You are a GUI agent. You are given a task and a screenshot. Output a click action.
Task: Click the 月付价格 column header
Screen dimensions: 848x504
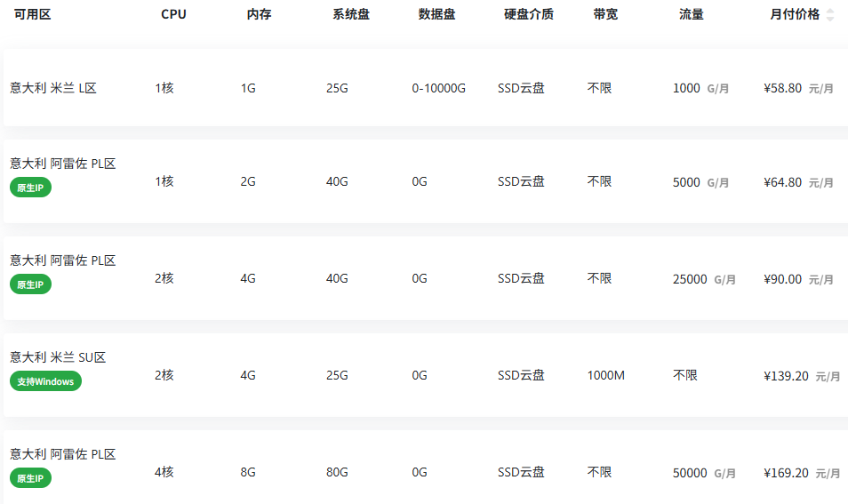click(795, 15)
